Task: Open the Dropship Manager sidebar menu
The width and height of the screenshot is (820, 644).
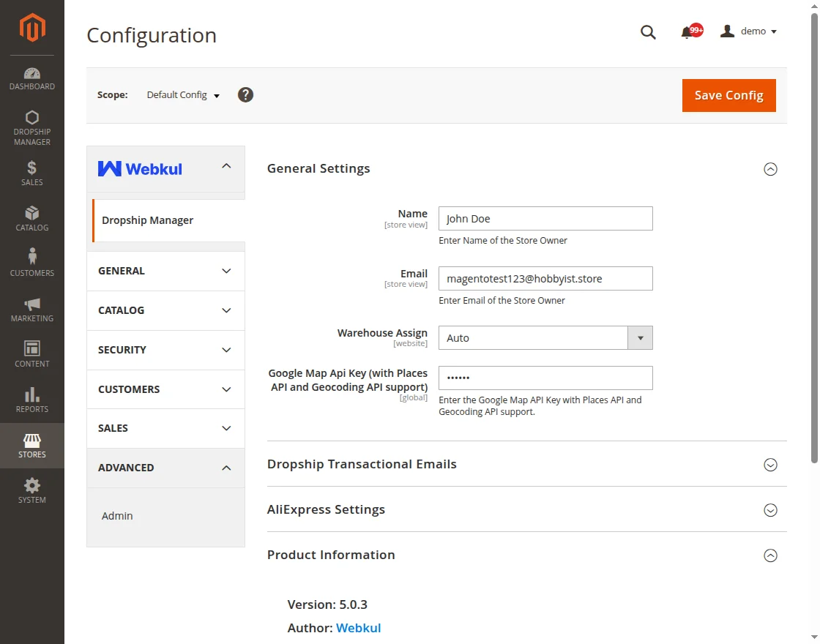Action: 32,128
